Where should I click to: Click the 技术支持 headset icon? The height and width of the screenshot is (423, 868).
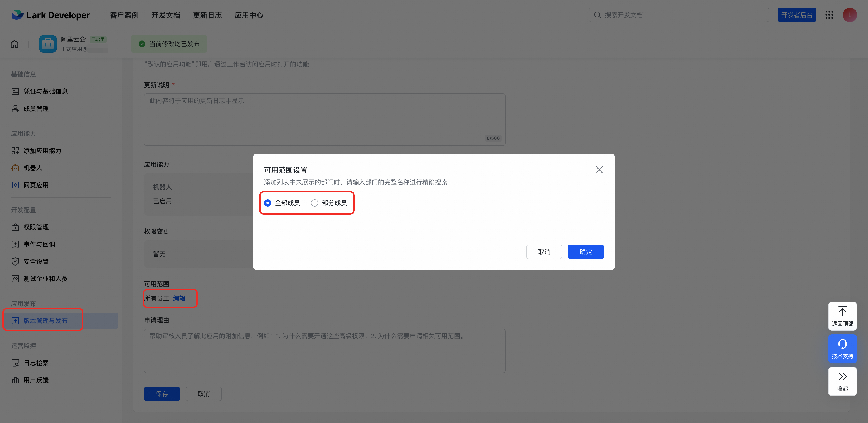pyautogui.click(x=842, y=348)
